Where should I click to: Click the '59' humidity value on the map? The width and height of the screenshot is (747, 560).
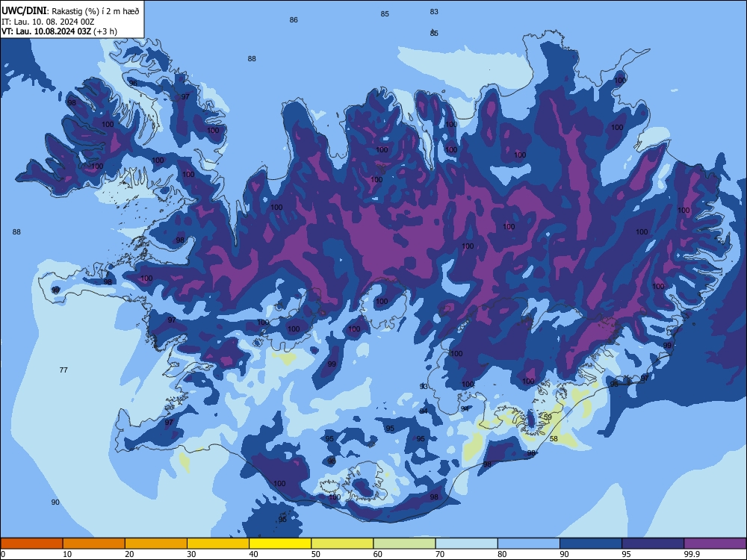point(548,417)
